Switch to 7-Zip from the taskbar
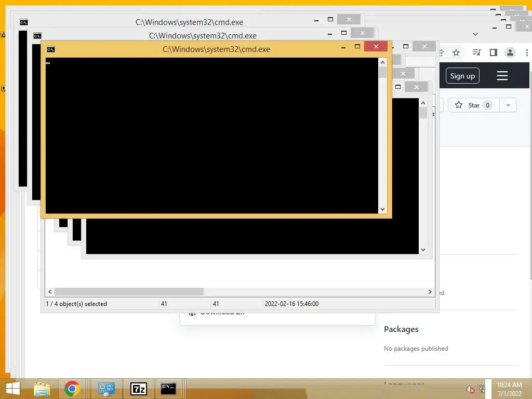The width and height of the screenshot is (532, 399). tap(138, 389)
